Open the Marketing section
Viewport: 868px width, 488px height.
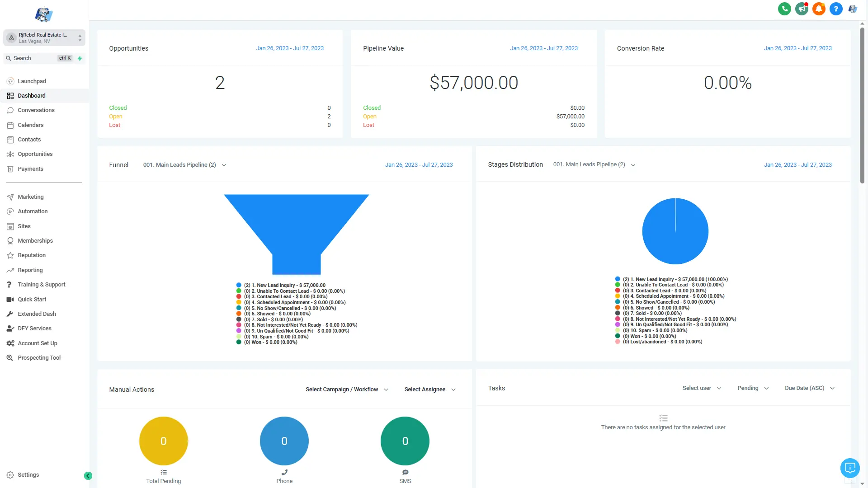[x=31, y=197]
